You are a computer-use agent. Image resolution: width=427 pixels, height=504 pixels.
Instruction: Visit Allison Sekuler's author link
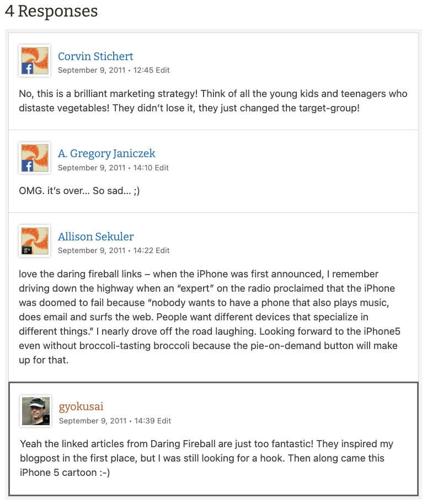point(95,237)
